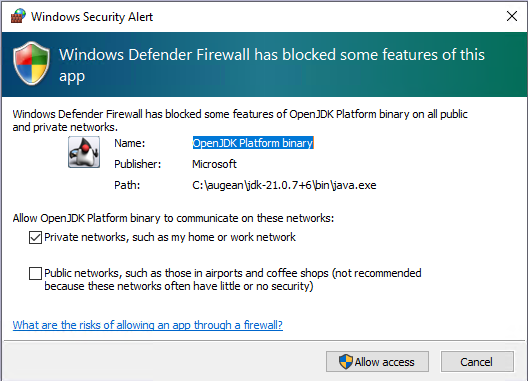
Task: Click the Path: field label
Action: tap(127, 185)
